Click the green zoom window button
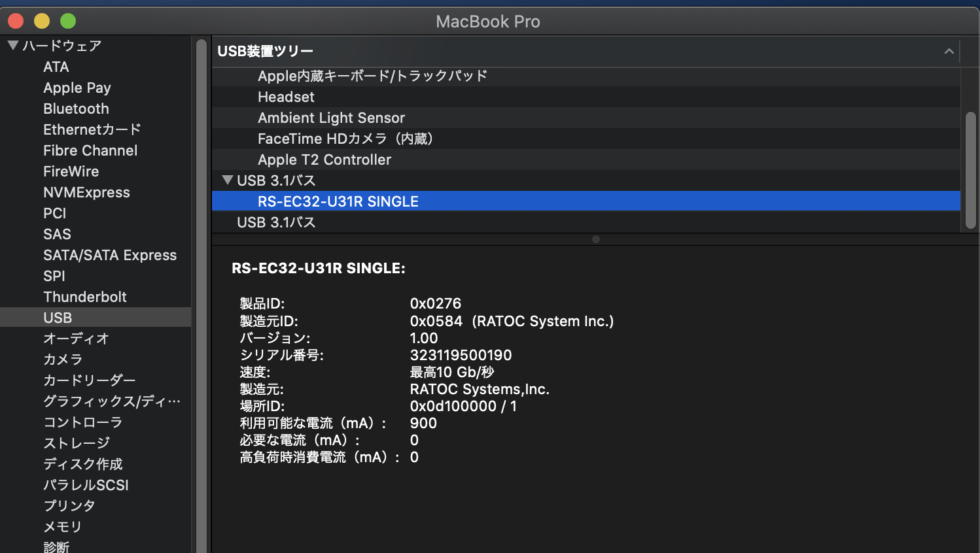The height and width of the screenshot is (553, 980). click(x=68, y=21)
